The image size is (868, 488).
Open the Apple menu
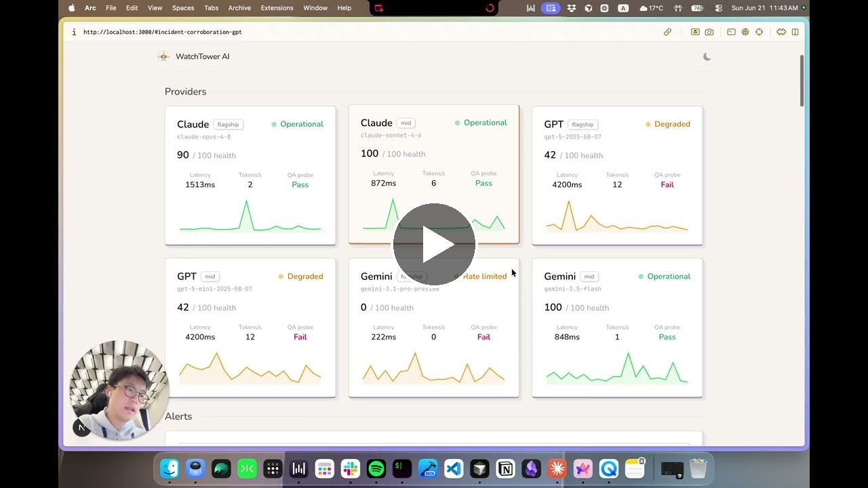(x=72, y=8)
